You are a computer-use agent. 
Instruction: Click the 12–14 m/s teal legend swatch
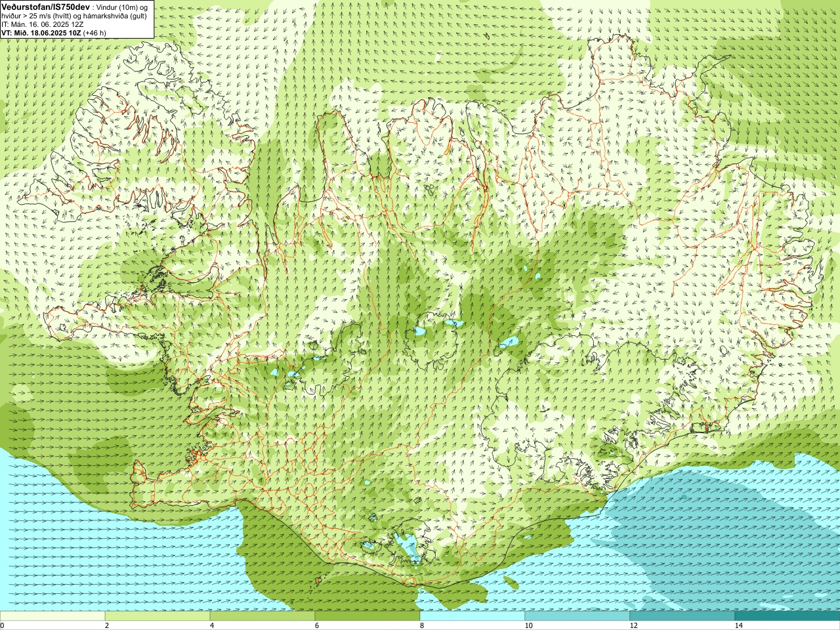point(682,616)
